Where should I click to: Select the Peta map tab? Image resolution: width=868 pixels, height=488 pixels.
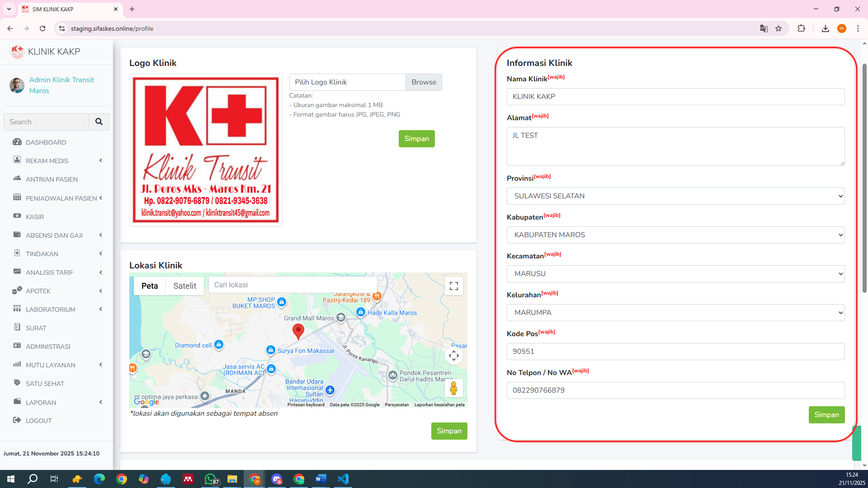click(x=150, y=286)
